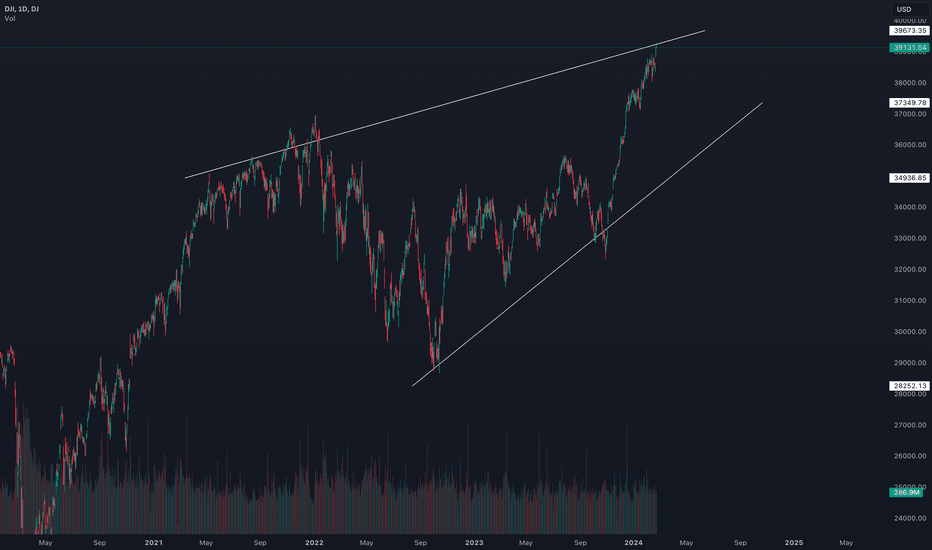The width and height of the screenshot is (932, 550).
Task: Click the 2024 label on time axis
Action: click(x=634, y=542)
